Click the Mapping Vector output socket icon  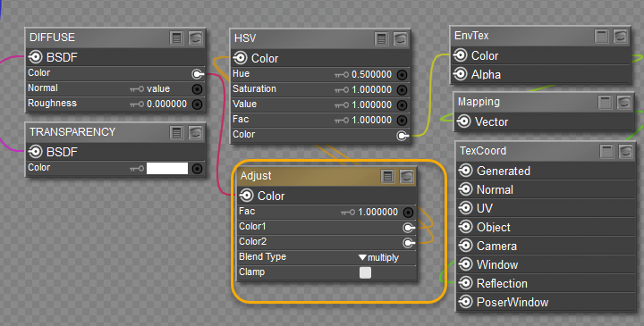463,121
